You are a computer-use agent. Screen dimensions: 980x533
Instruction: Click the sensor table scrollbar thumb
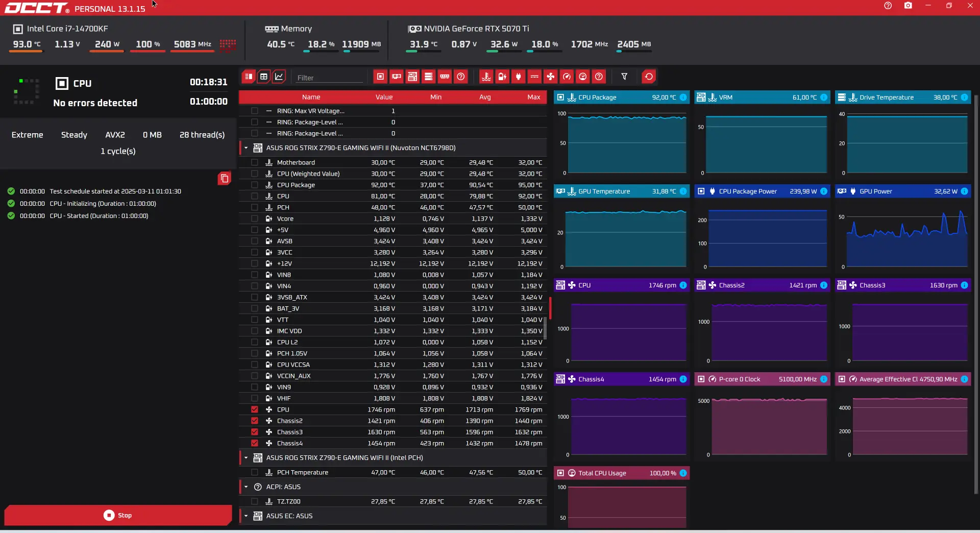(x=545, y=328)
